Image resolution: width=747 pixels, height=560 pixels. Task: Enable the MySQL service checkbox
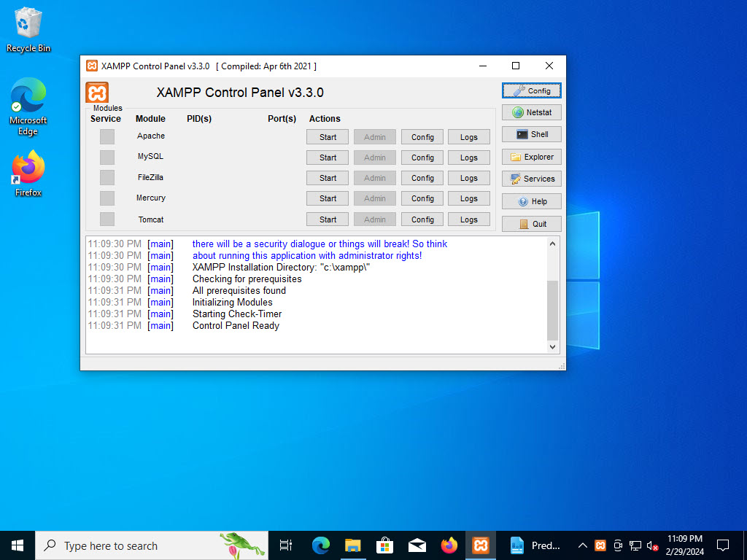click(106, 157)
